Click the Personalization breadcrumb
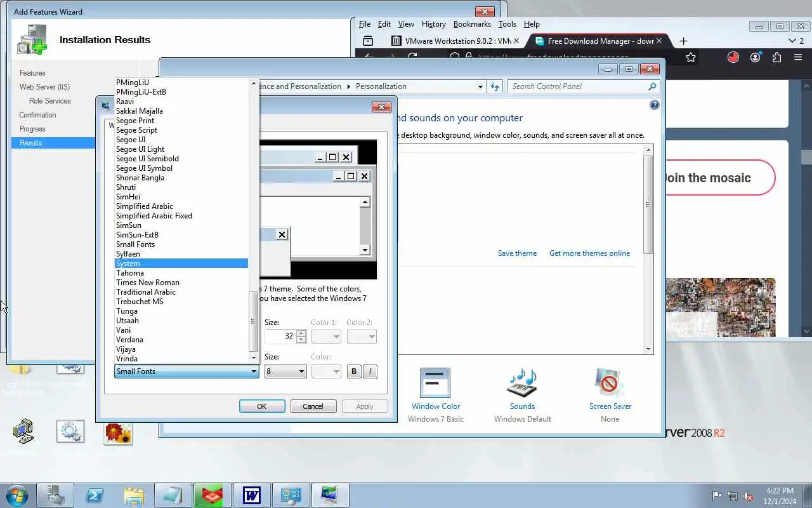 381,86
